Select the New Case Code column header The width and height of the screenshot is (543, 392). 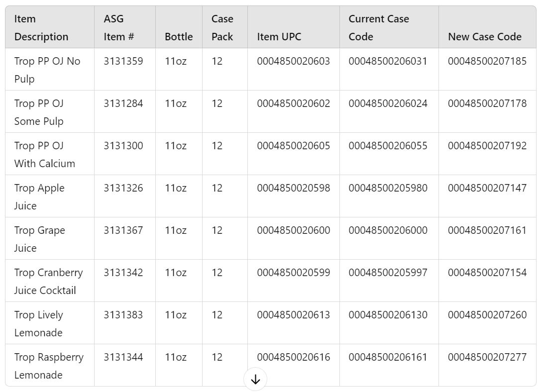(x=484, y=37)
